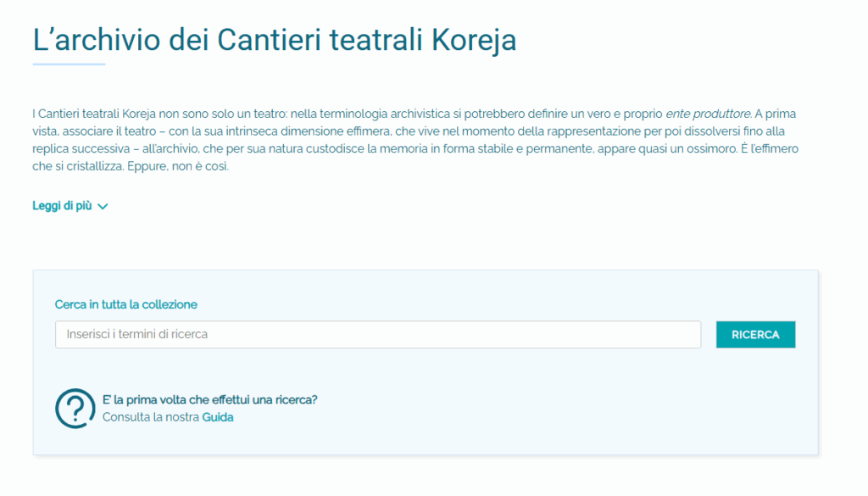Expand the chevron beside Leggi di più
Screen dimensions: 868x496
click(x=103, y=206)
